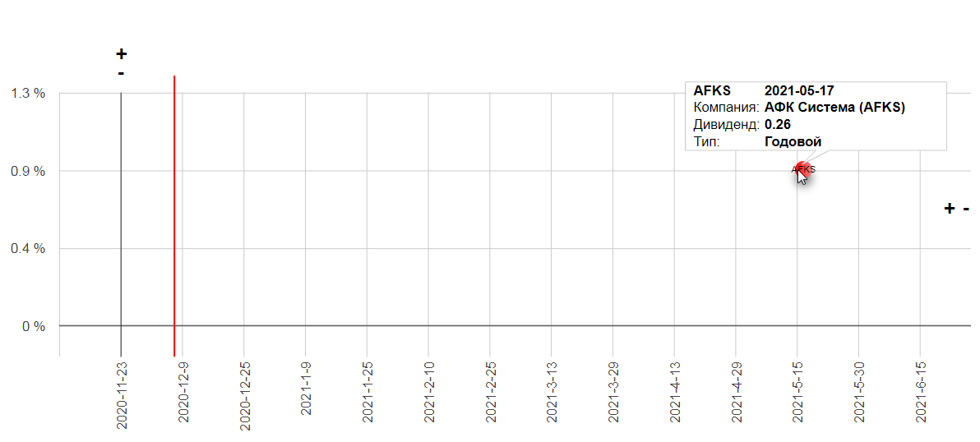The height and width of the screenshot is (442, 980).
Task: Click the minus icon above the vertical axis
Action: (x=121, y=74)
